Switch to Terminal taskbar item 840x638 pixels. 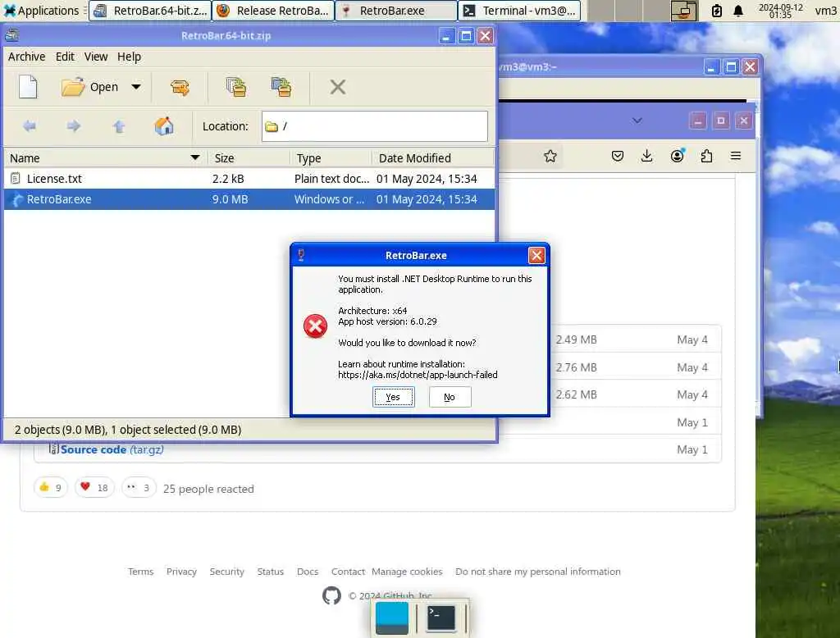pos(519,11)
